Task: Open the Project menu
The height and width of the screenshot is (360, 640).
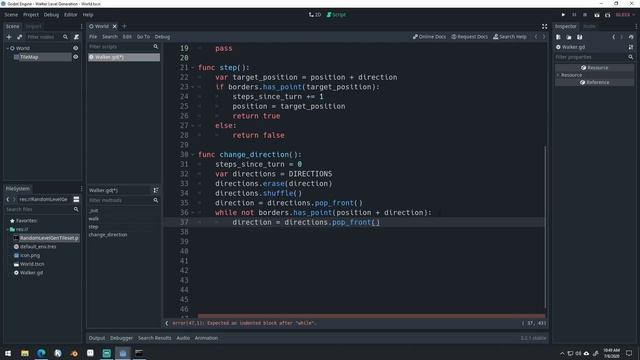Action: [x=31, y=15]
